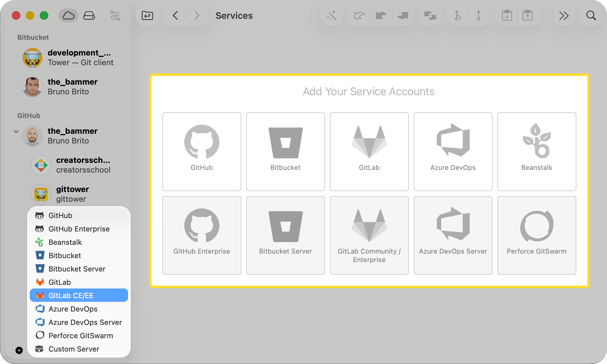
Task: Click the Push toolbar icon
Action: [x=403, y=15]
